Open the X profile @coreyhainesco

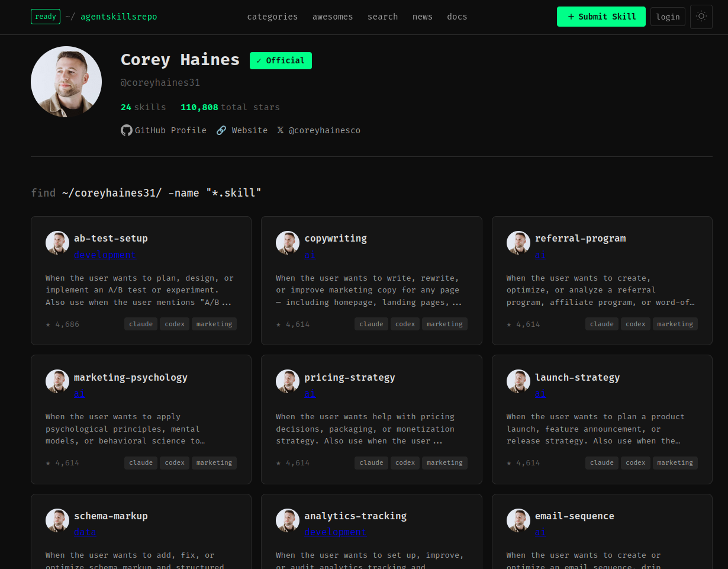pyautogui.click(x=318, y=130)
